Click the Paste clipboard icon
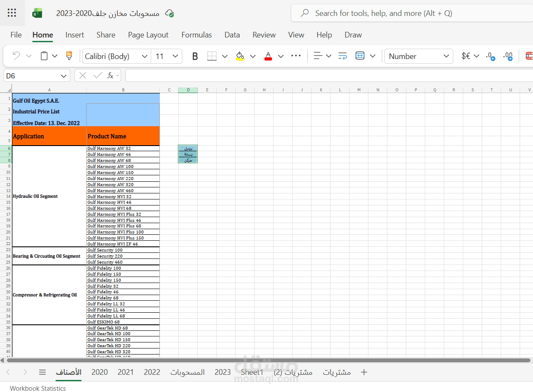The width and height of the screenshot is (533, 392). coord(44,56)
